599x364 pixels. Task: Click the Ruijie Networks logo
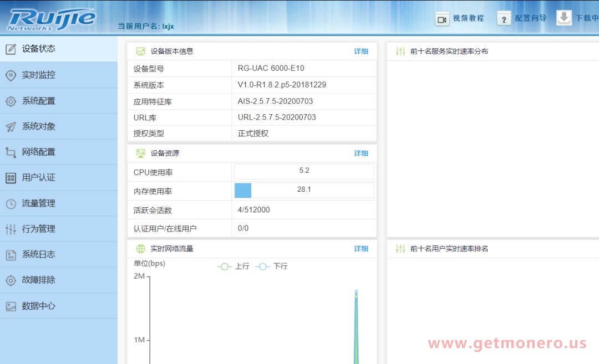[x=51, y=19]
